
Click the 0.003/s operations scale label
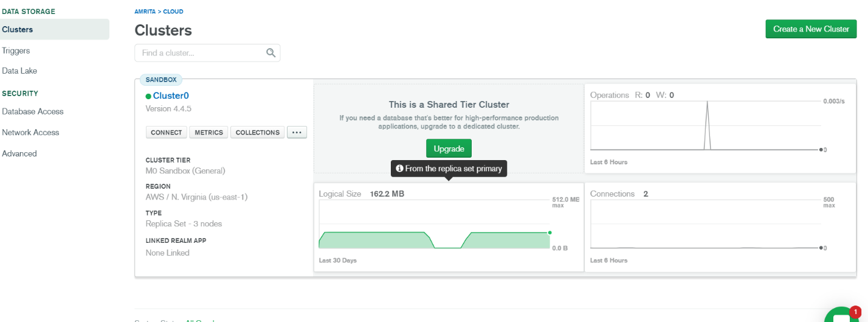834,101
